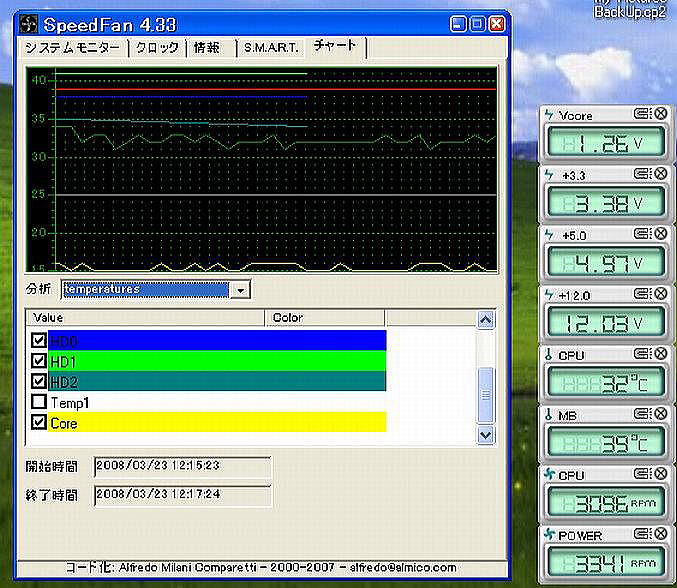Close the CPU fan RPM gadget
Viewport: 677px width, 588px height.
point(661,474)
